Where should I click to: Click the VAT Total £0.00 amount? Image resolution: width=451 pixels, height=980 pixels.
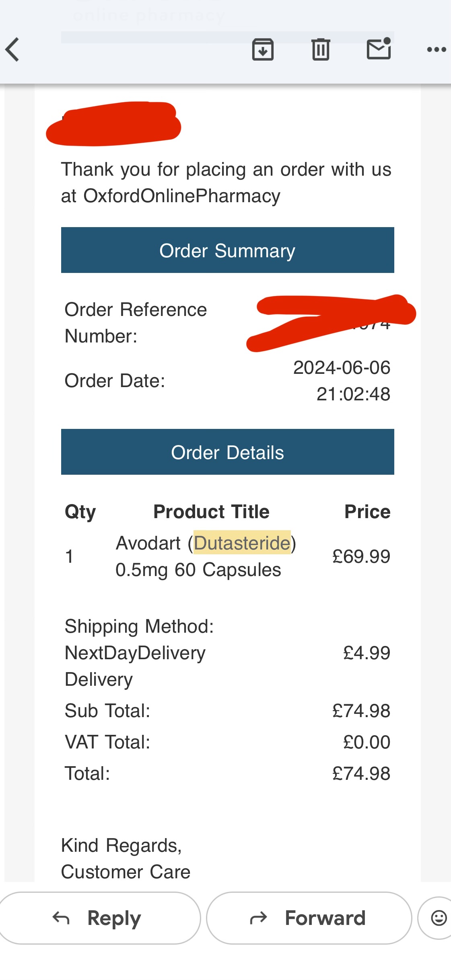(x=367, y=742)
